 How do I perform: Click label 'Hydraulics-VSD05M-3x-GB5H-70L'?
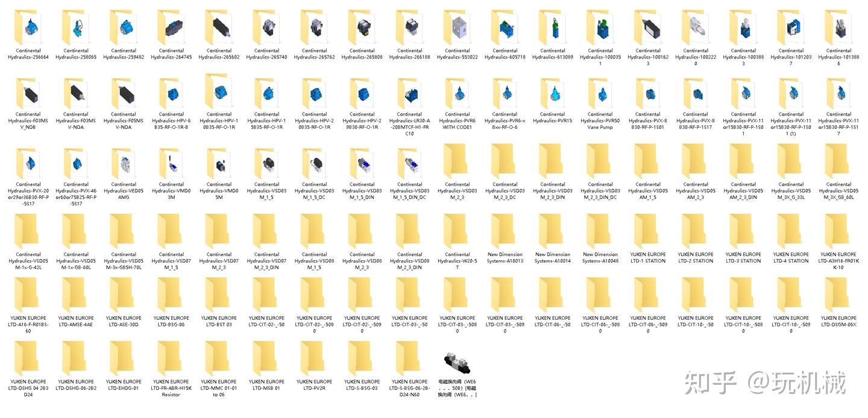click(124, 261)
